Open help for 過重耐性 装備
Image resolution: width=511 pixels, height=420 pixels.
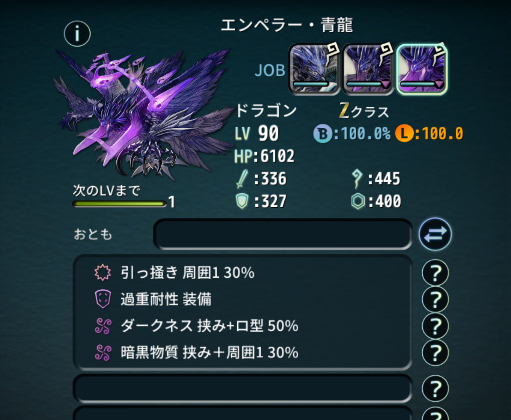point(435,300)
